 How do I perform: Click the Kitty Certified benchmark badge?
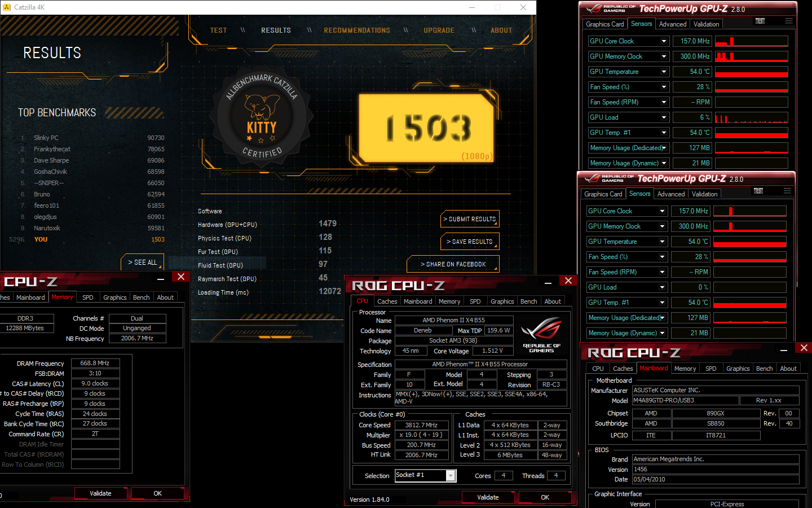pos(262,117)
